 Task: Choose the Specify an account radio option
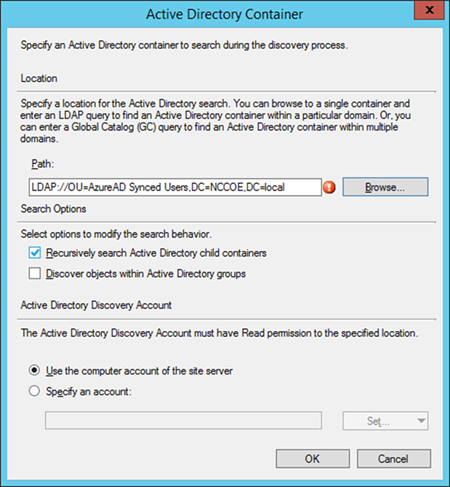coord(34,391)
